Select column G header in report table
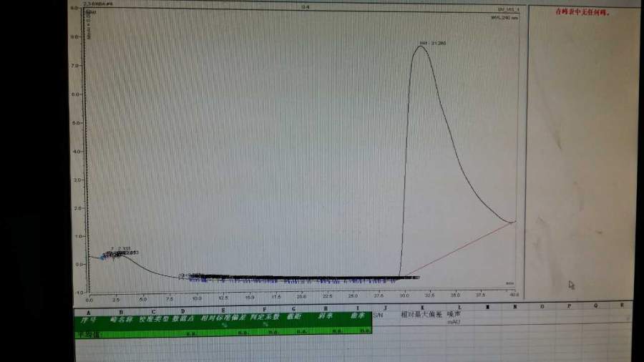 pyautogui.click(x=293, y=309)
